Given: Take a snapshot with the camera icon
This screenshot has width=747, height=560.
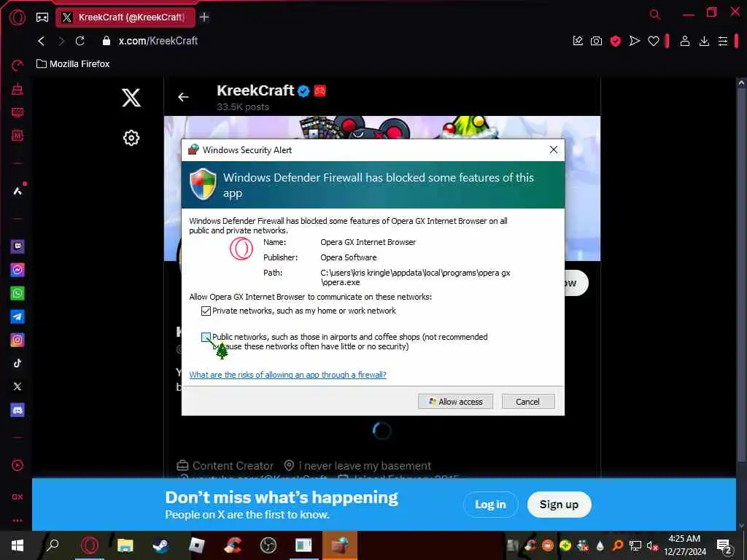Looking at the screenshot, I should [597, 41].
